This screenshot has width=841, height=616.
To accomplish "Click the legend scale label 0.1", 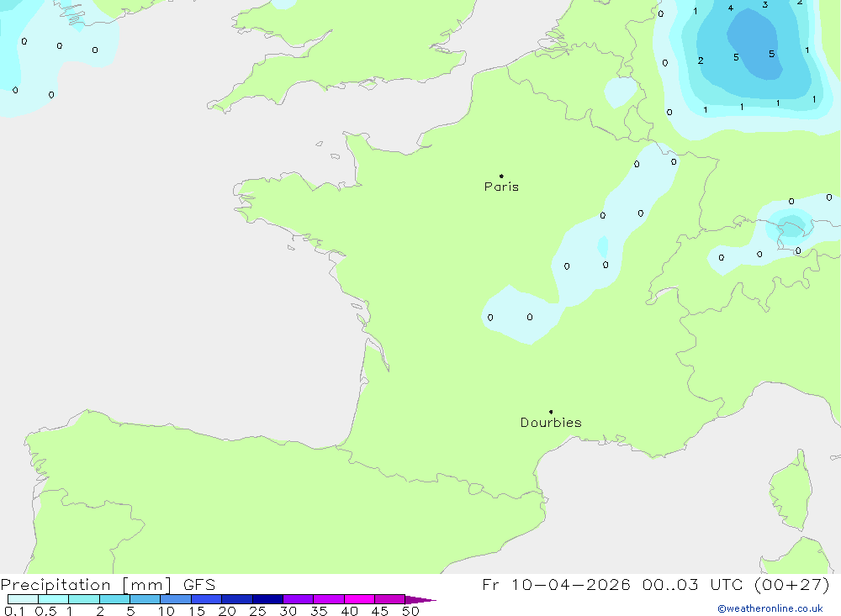I will coord(14,611).
